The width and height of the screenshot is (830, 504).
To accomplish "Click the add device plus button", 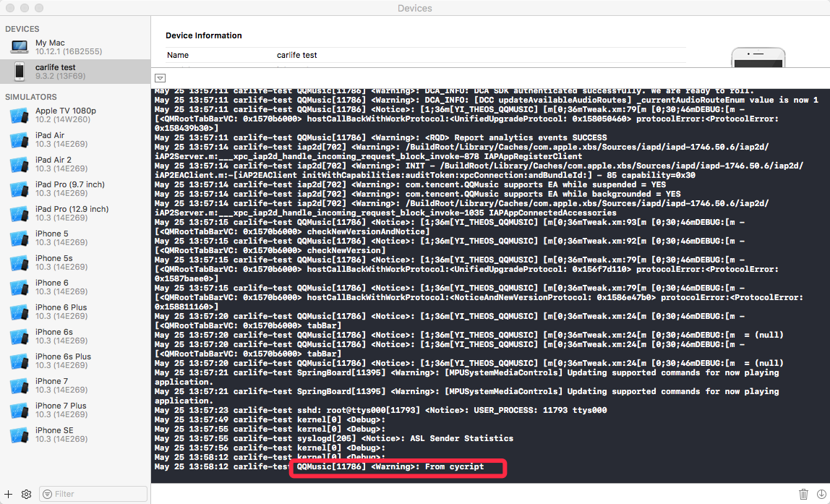I will (9, 494).
